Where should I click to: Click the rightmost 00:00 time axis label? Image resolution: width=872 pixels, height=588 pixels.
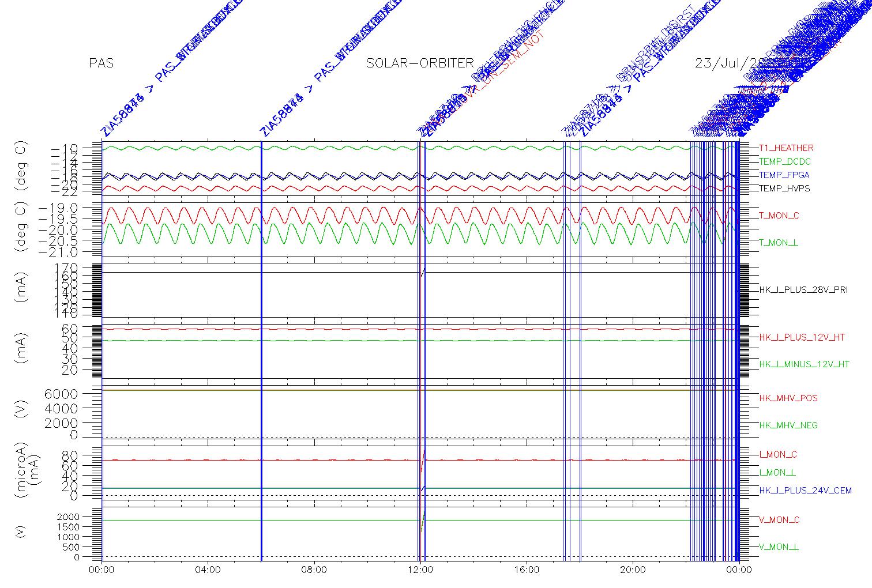739,570
